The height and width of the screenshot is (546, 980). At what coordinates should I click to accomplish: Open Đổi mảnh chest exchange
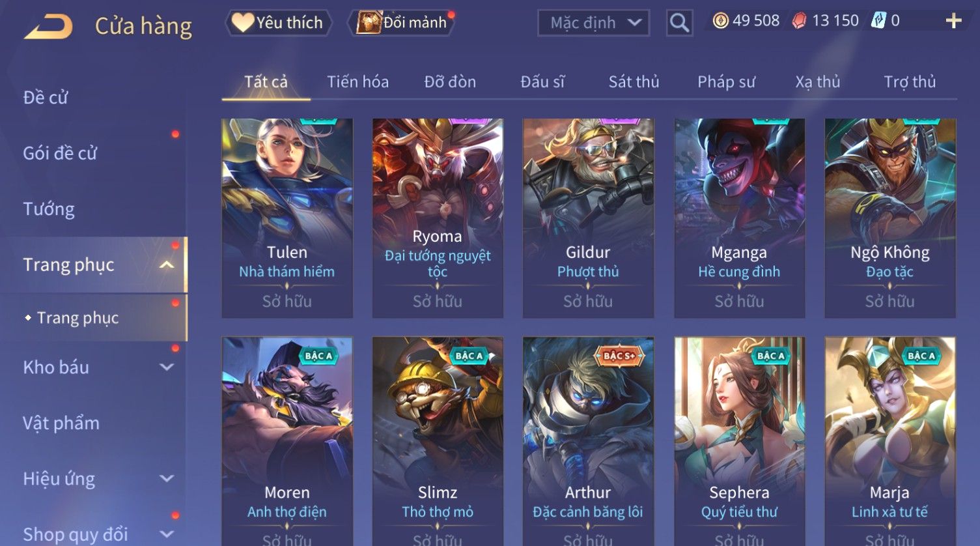(403, 23)
